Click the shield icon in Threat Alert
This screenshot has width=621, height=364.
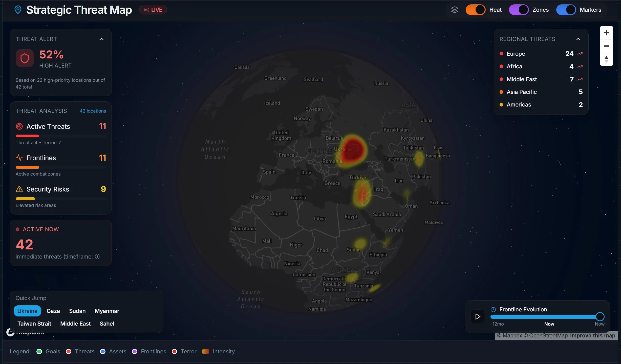pyautogui.click(x=25, y=58)
